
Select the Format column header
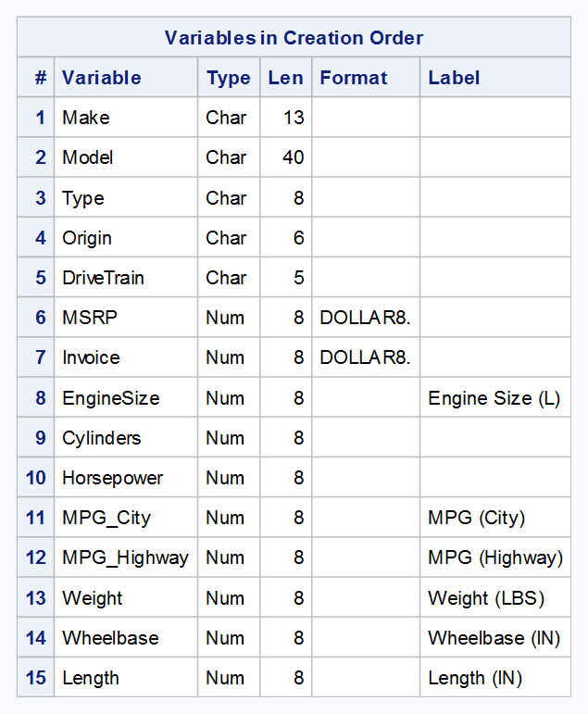tap(354, 78)
